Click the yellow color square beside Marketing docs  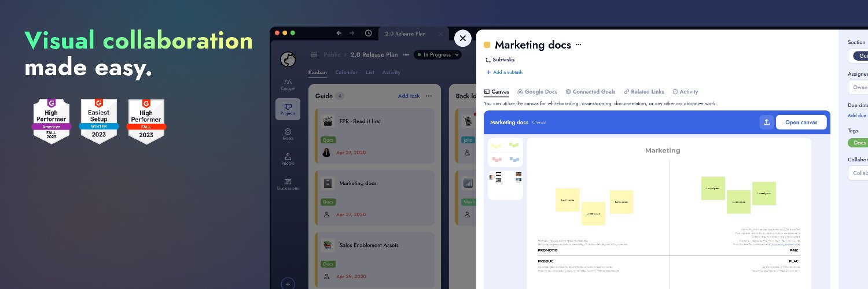[x=487, y=45]
